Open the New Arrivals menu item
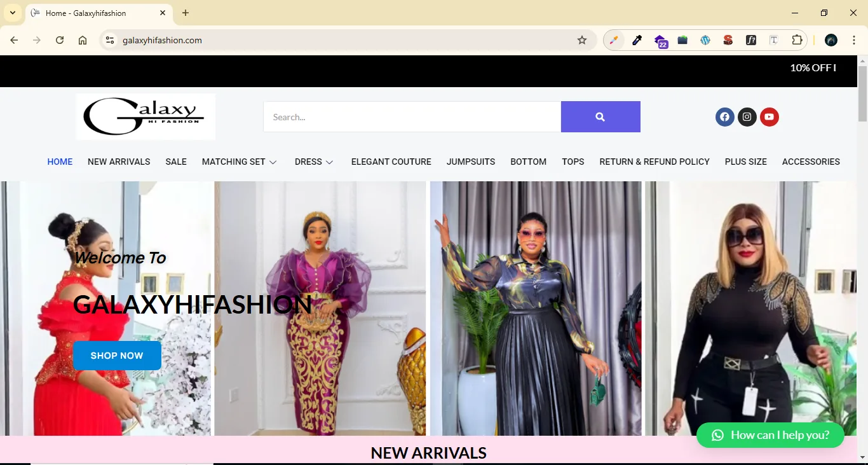The width and height of the screenshot is (868, 465). coord(119,162)
